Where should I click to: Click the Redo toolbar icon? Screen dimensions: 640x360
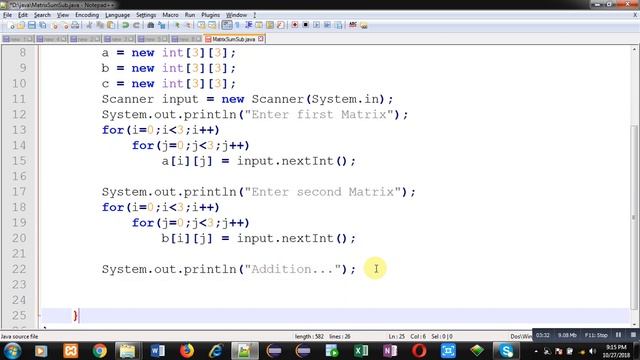pos(136,25)
